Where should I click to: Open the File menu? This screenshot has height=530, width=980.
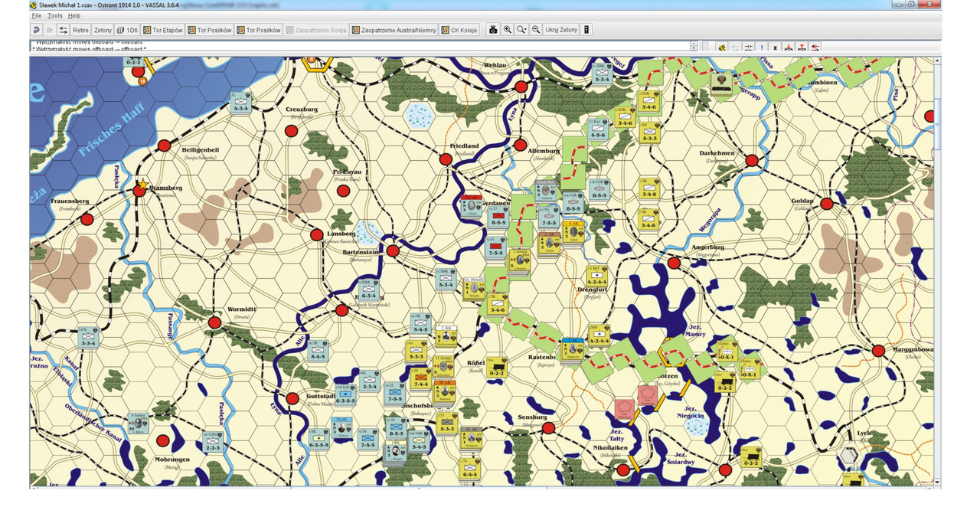37,15
